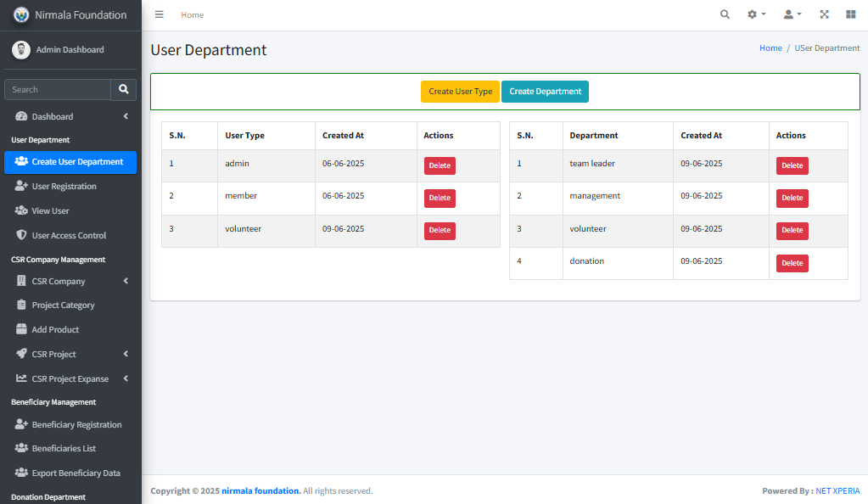This screenshot has height=504, width=868.
Task: Click the search magnifier icon in top navbar
Action: click(x=725, y=14)
